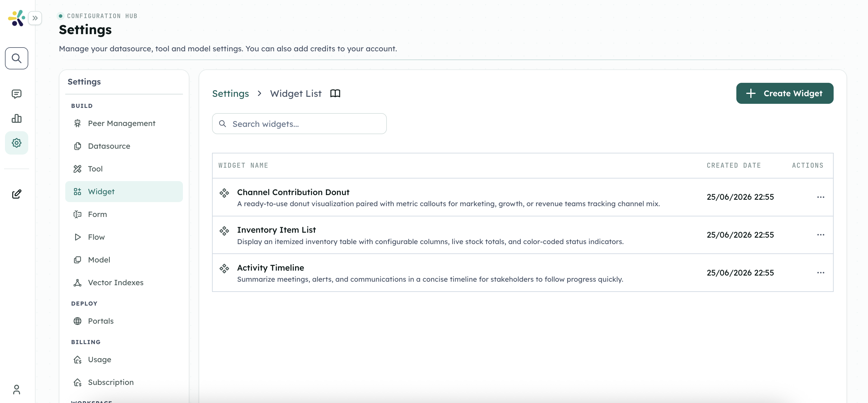868x403 pixels.
Task: Open Channel Contribution Donut widget
Action: click(293, 192)
